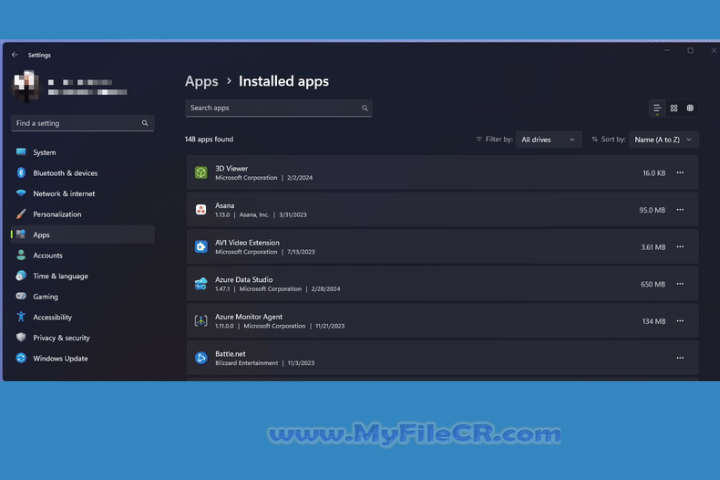Click the 650 MB size value
The image size is (720, 480).
pyautogui.click(x=653, y=284)
